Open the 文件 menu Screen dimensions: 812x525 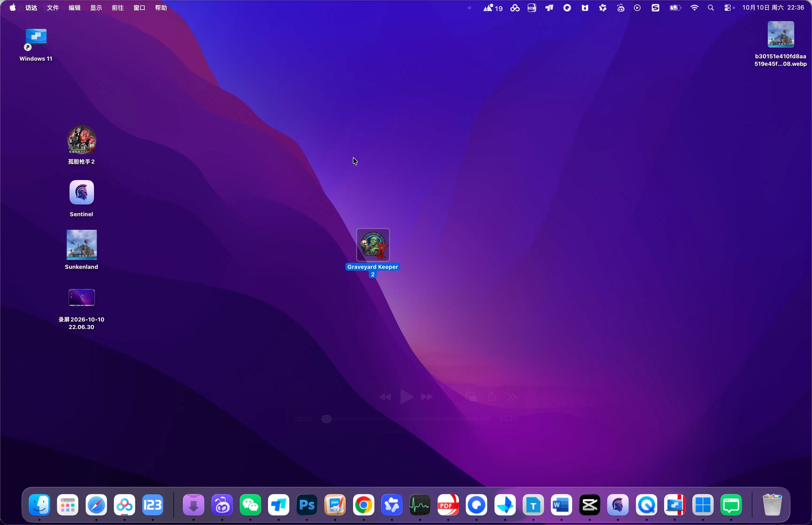pyautogui.click(x=53, y=8)
